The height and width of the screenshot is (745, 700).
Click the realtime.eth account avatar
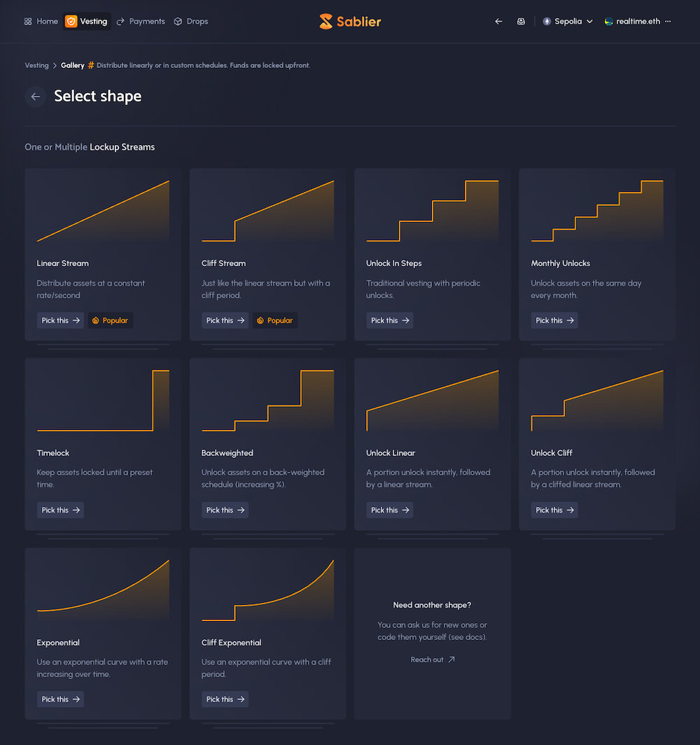pos(608,21)
